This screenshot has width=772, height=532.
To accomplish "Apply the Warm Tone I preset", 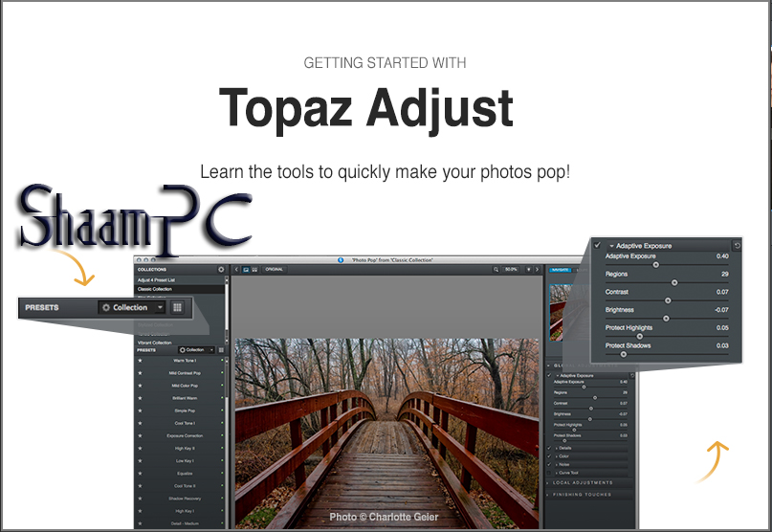I will click(x=185, y=361).
